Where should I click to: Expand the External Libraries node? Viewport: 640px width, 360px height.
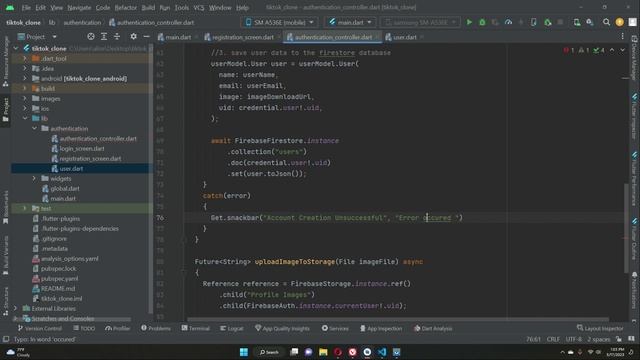[15, 309]
